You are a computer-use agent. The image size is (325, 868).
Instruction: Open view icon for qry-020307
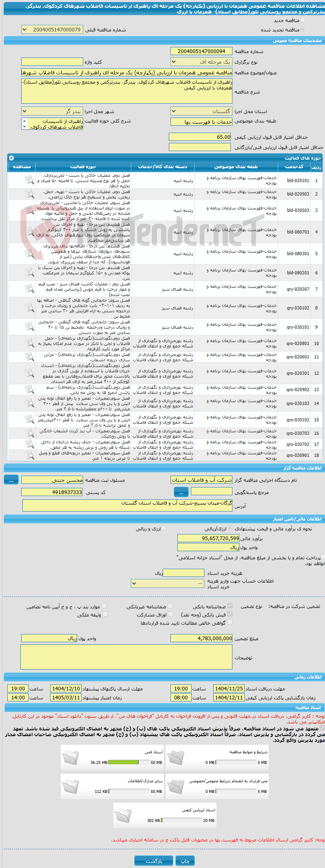29,289
